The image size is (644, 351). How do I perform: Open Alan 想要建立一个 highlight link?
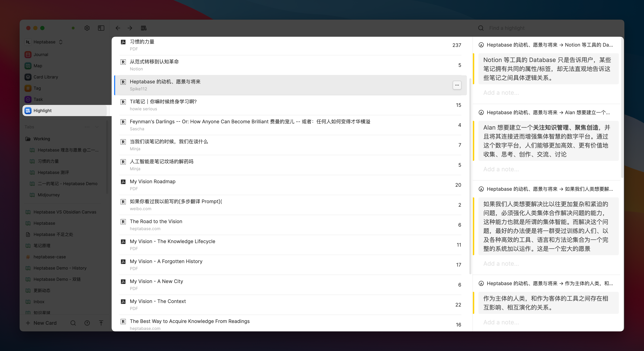point(544,112)
